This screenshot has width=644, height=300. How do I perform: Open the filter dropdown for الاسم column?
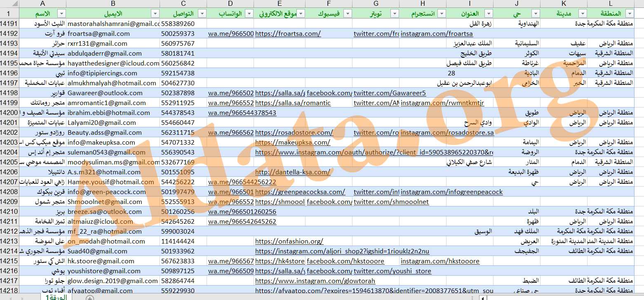click(x=61, y=14)
